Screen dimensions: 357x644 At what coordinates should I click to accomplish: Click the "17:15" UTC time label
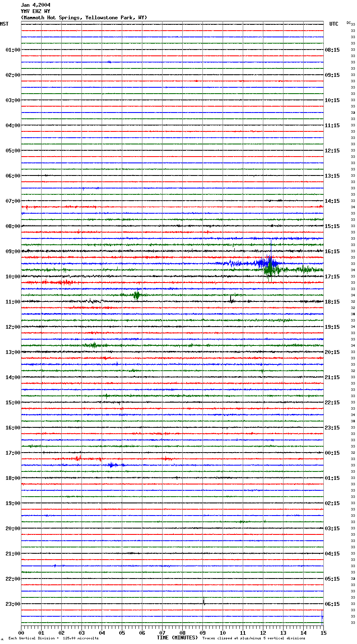332,277
